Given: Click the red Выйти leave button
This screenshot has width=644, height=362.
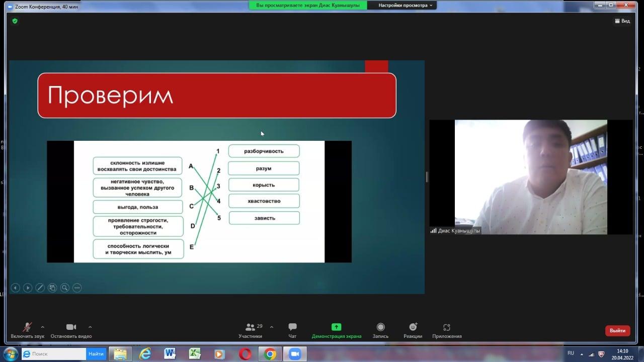Looking at the screenshot, I should 617,330.
